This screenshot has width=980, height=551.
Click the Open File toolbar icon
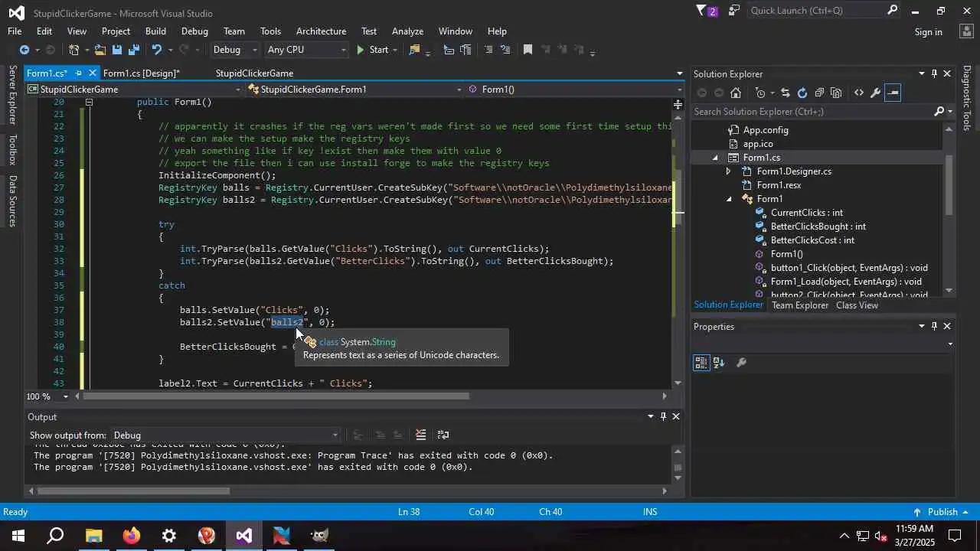pyautogui.click(x=100, y=50)
